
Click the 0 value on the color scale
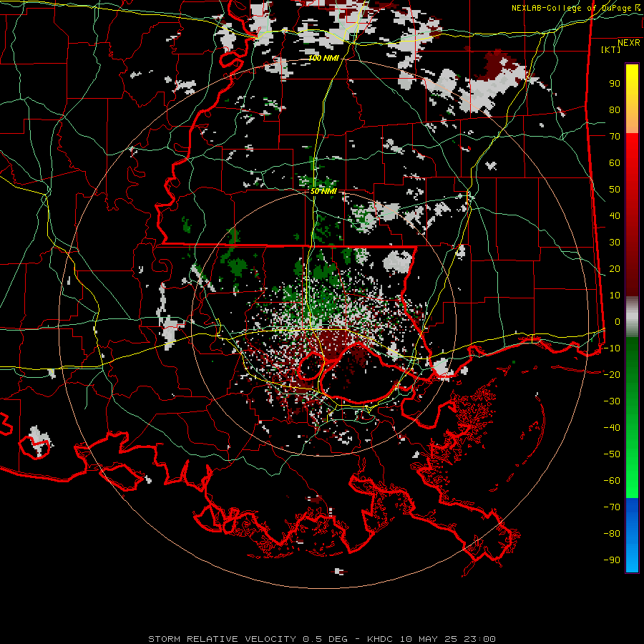click(617, 322)
